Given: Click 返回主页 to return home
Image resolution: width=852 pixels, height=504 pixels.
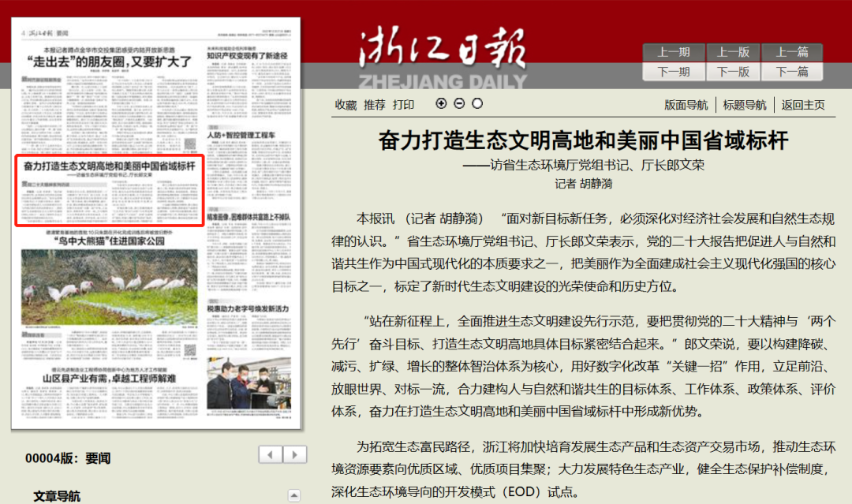Looking at the screenshot, I should click(803, 105).
